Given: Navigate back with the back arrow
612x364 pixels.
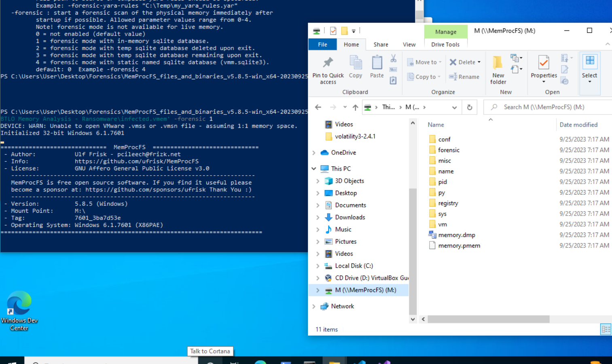Looking at the screenshot, I should pos(318,107).
